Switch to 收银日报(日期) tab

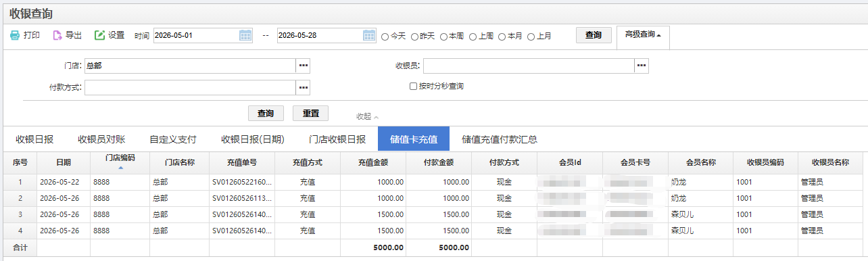[253, 139]
